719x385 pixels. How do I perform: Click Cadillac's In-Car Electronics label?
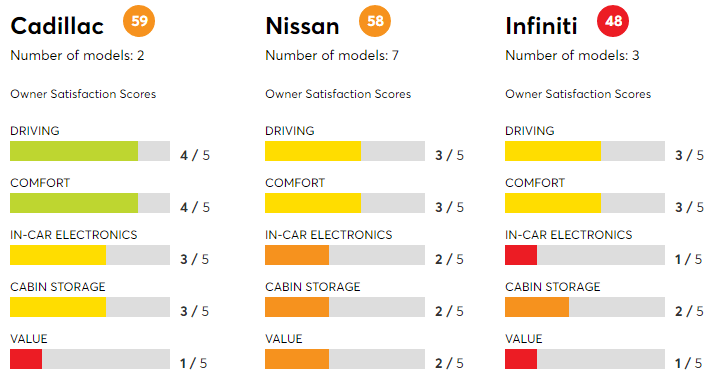pyautogui.click(x=74, y=235)
